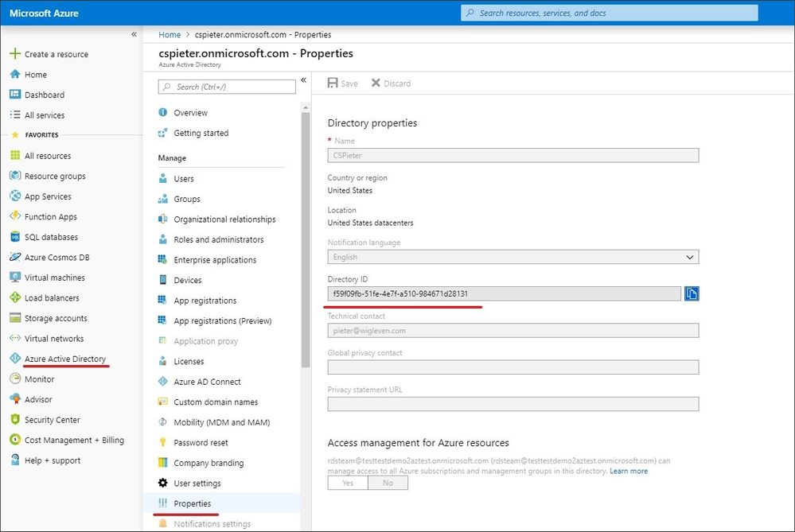Click the directory Name field

pos(513,156)
